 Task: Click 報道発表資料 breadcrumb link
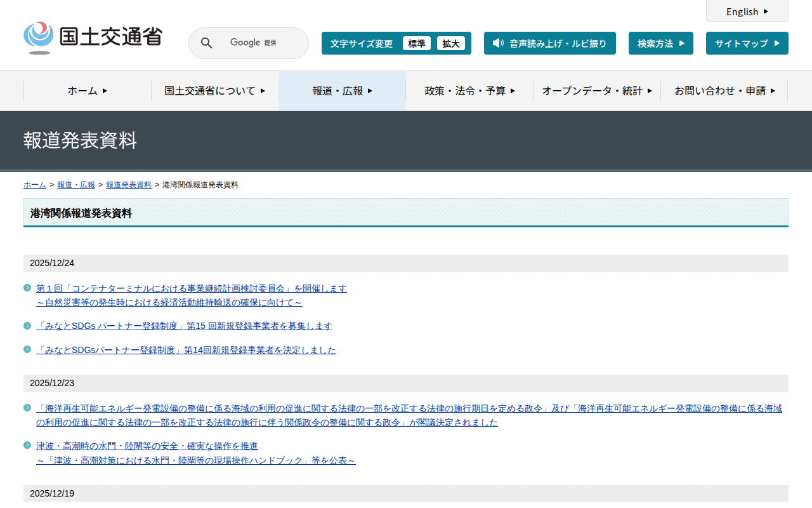[x=129, y=185]
